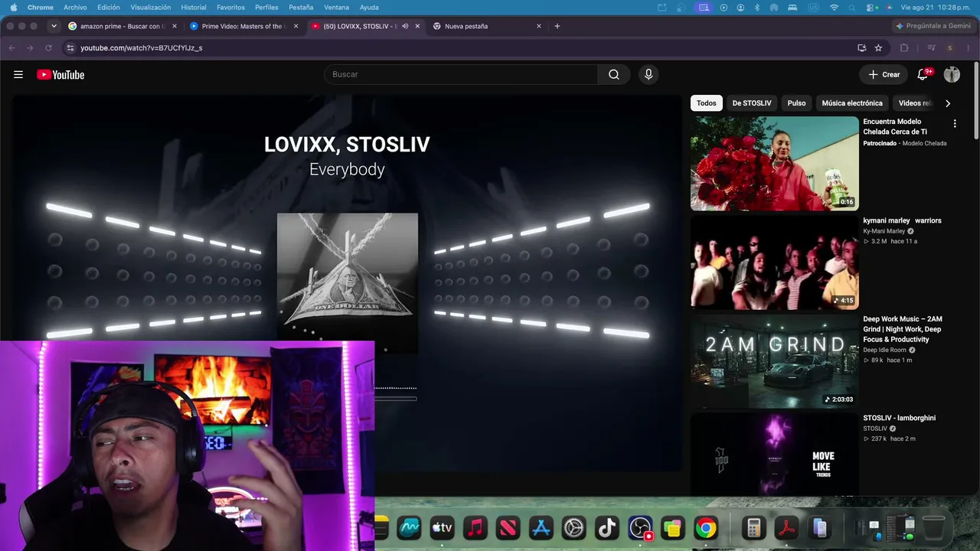Open OBS from the Dock
Screen dimensions: 980x551
(640, 527)
